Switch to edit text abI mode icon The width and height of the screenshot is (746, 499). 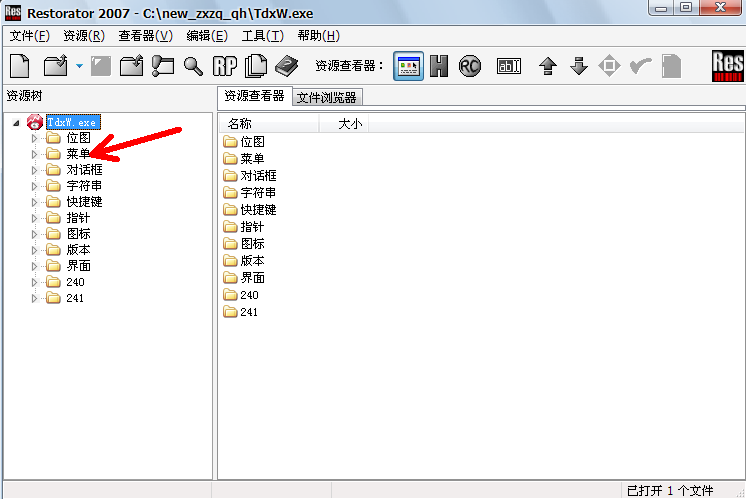coord(509,66)
